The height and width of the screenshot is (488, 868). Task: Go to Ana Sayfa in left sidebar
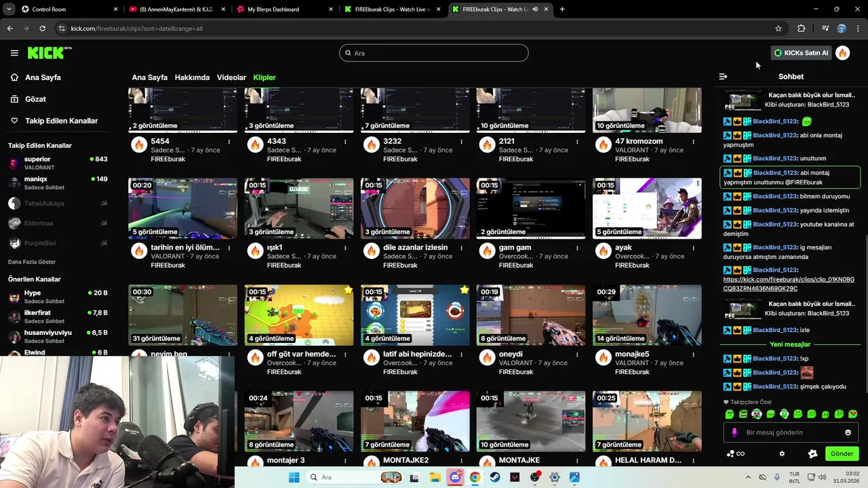[43, 77]
